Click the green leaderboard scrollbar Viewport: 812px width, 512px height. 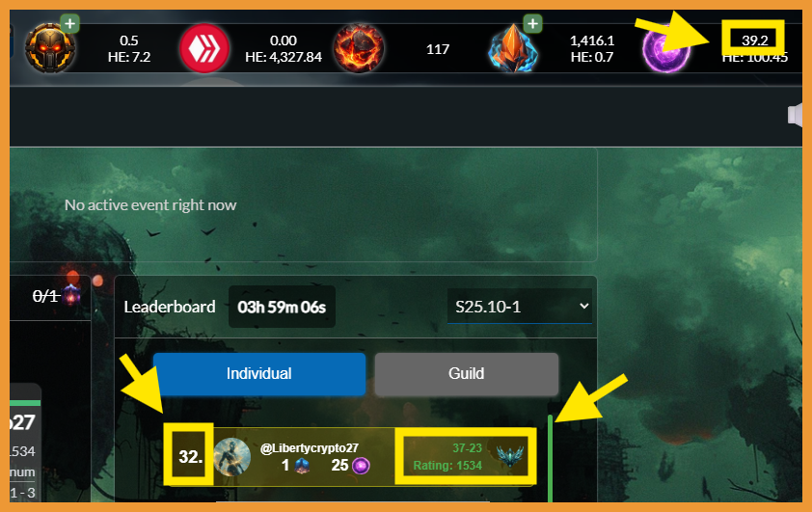coord(550,459)
